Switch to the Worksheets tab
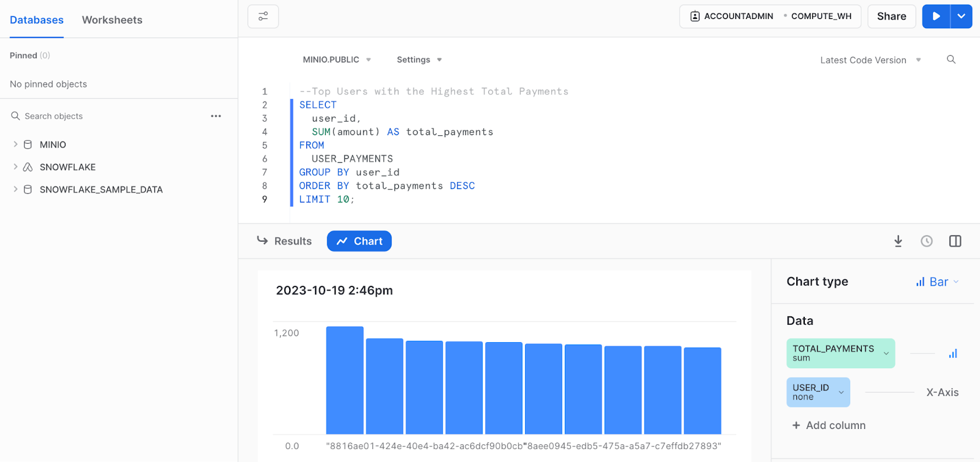The width and height of the screenshot is (980, 462). point(112,20)
